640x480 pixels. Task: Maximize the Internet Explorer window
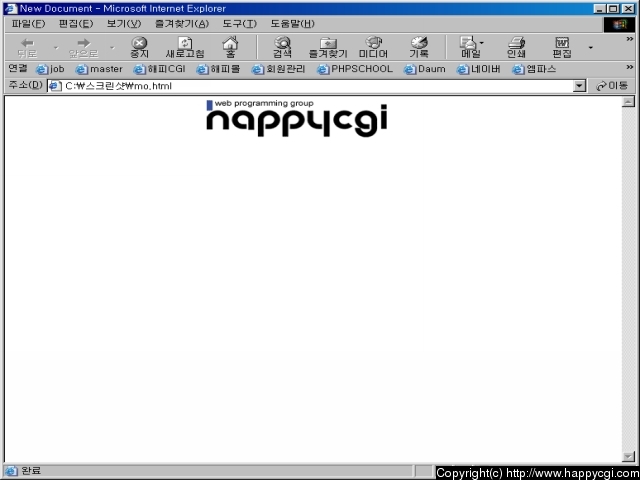click(x=613, y=9)
